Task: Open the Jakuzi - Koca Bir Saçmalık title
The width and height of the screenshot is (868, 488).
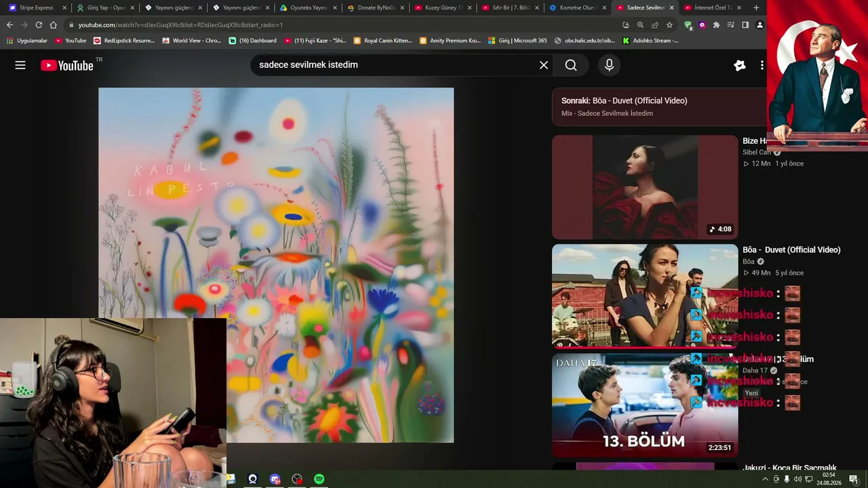Action: [789, 468]
